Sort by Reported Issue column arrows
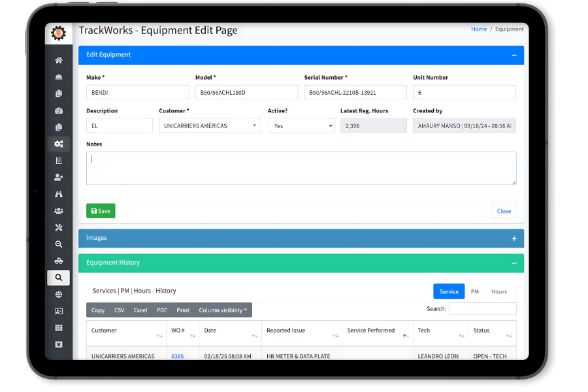 pyautogui.click(x=336, y=336)
